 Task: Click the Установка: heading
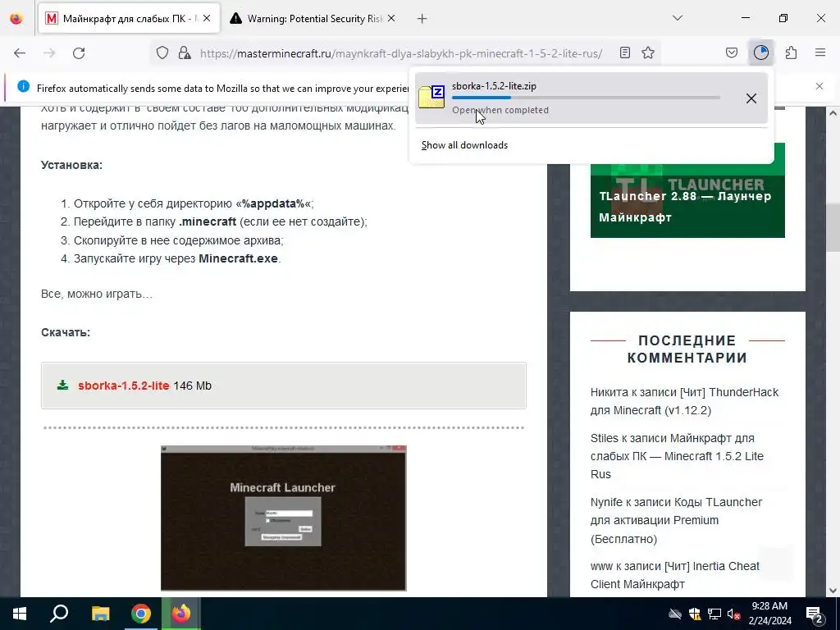tap(72, 165)
